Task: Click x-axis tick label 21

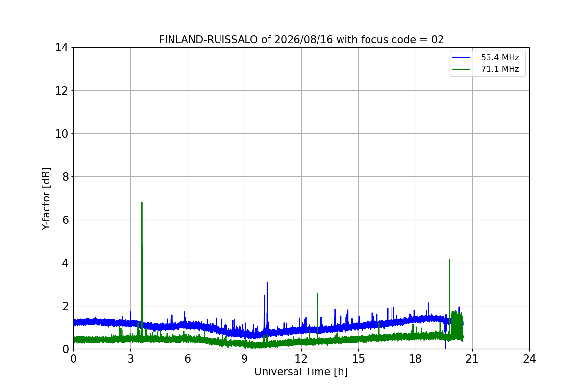Action: coord(472,359)
